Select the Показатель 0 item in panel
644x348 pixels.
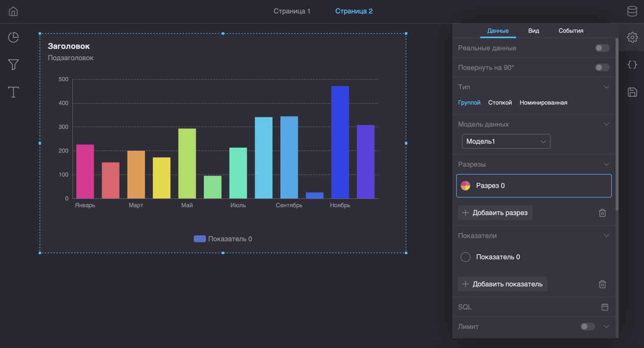(x=534, y=257)
